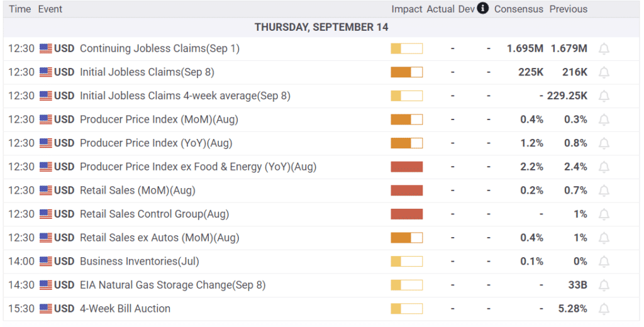The height and width of the screenshot is (327, 644).
Task: Click the Consensus column header
Action: [x=519, y=9]
